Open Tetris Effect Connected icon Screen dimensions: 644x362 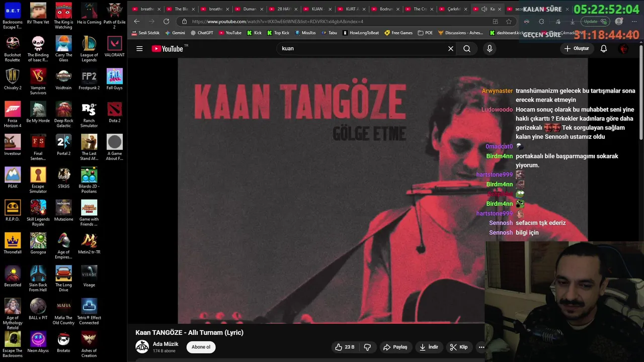(x=89, y=311)
